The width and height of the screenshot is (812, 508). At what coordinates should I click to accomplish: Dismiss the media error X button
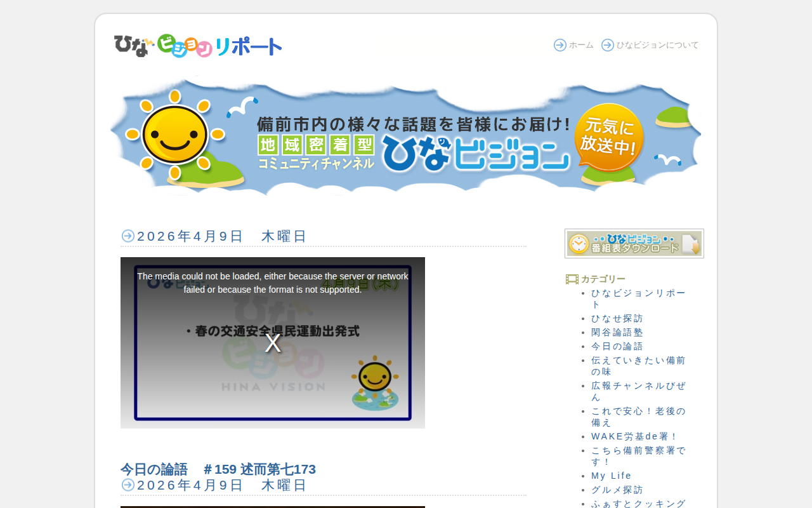click(x=273, y=343)
